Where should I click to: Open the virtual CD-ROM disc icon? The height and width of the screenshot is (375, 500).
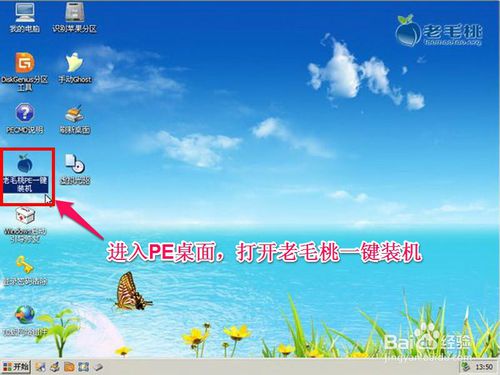74,164
